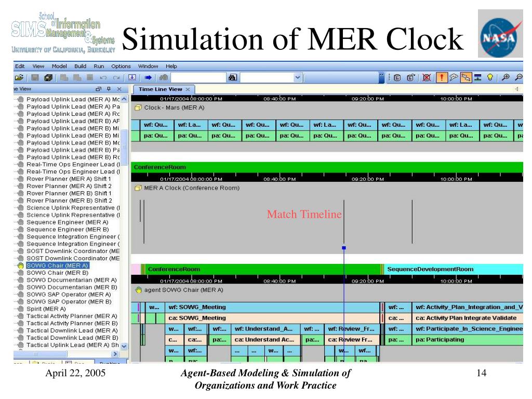
Task: Click the lock icon beside the crossed-out red icon
Action: [x=410, y=78]
